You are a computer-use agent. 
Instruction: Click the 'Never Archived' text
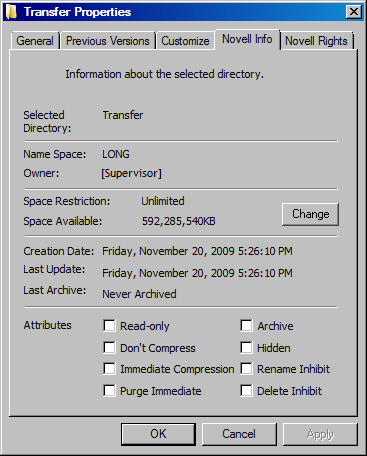[139, 294]
